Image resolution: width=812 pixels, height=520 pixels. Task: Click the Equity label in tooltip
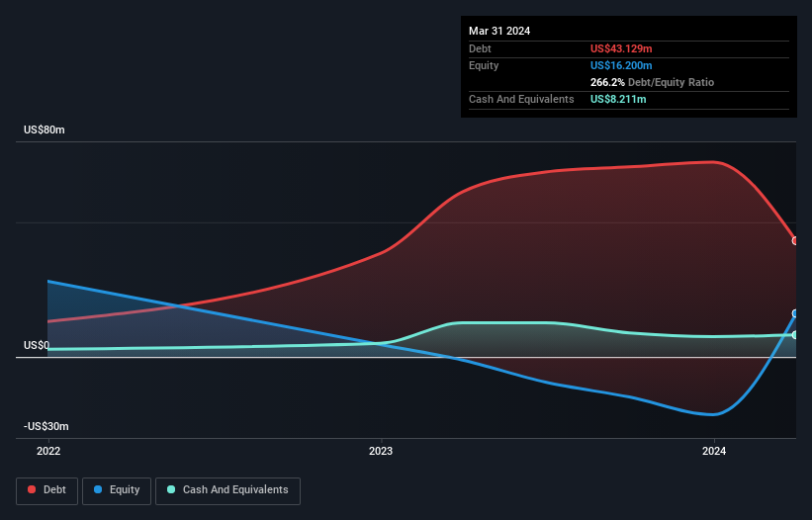pyautogui.click(x=484, y=65)
